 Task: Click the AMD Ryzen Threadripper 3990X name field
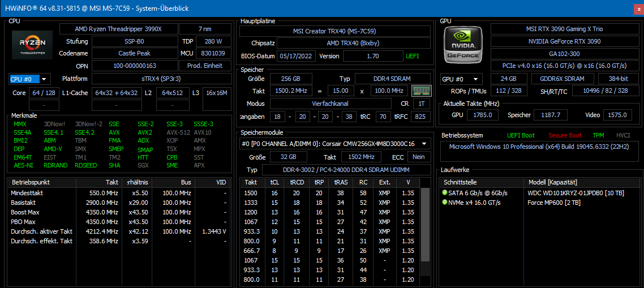point(119,29)
